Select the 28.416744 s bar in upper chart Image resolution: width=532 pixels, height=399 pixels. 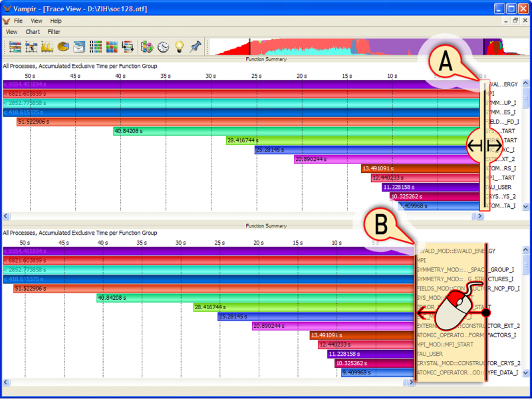(353, 140)
